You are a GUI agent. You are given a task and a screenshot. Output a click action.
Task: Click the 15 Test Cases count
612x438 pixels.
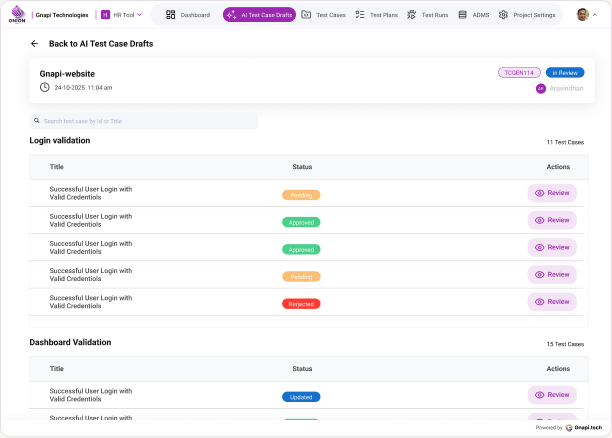click(x=565, y=344)
